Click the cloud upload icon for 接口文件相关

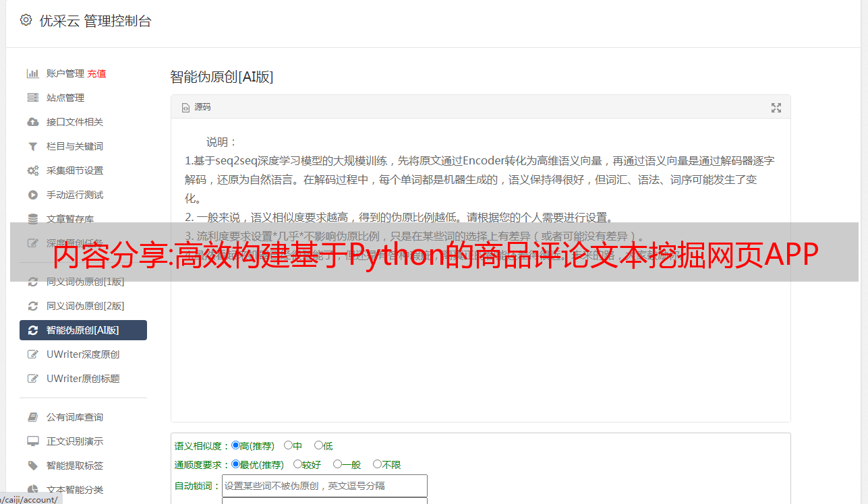tap(32, 122)
